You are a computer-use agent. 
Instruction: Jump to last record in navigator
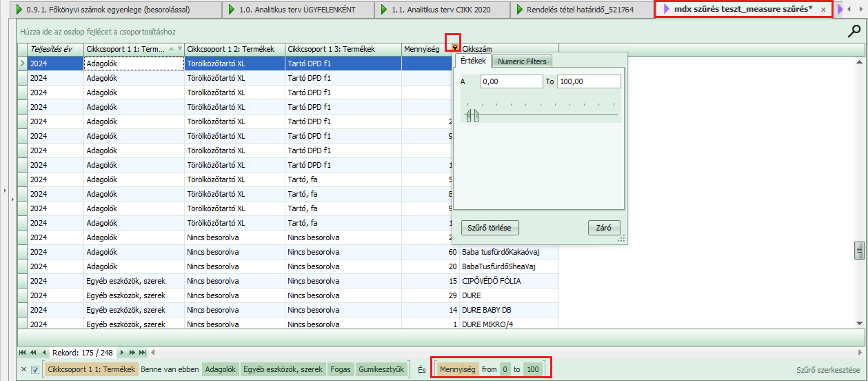143,353
